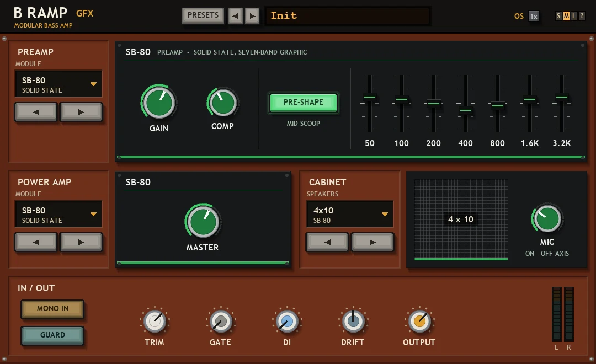
Task: Toggle the GUARD button
Action: point(52,335)
